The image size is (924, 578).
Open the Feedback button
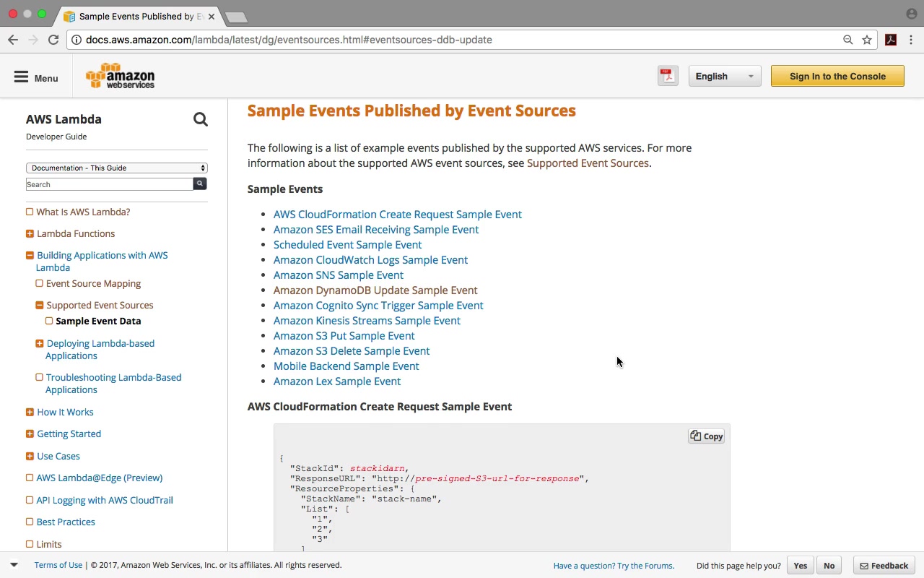click(x=884, y=566)
